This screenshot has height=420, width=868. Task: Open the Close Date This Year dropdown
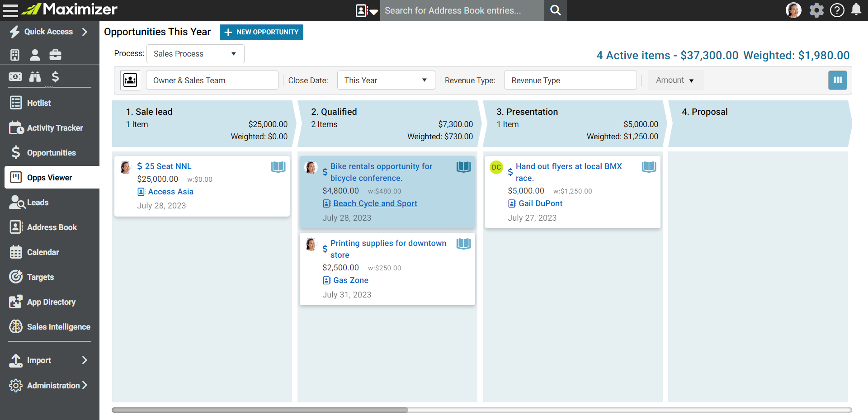coord(386,80)
